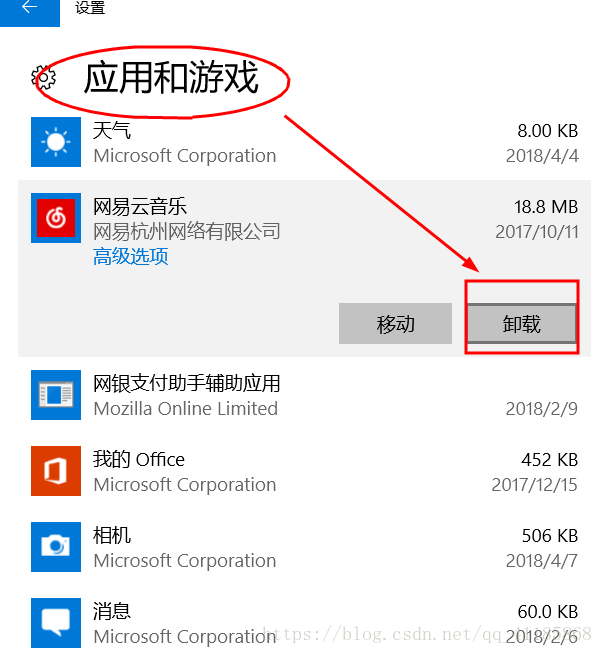
Task: Click the 相机 camera app icon
Action: point(56,546)
